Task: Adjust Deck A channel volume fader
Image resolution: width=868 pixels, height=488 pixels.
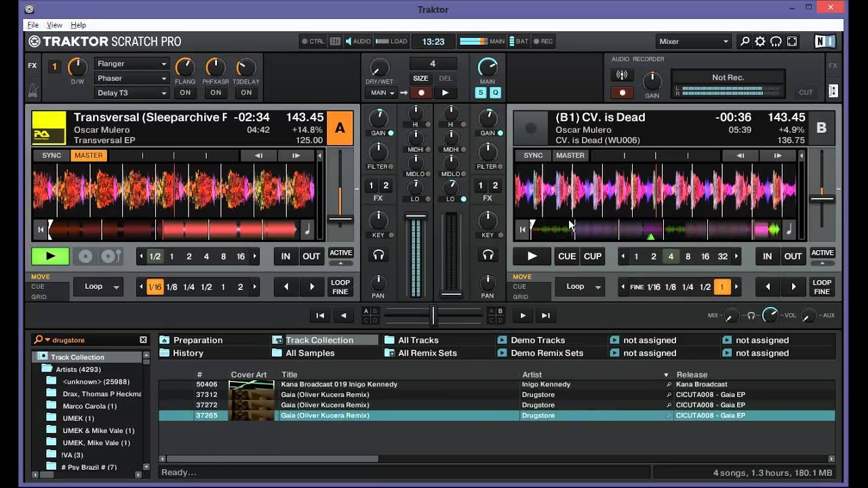Action: pos(416,216)
